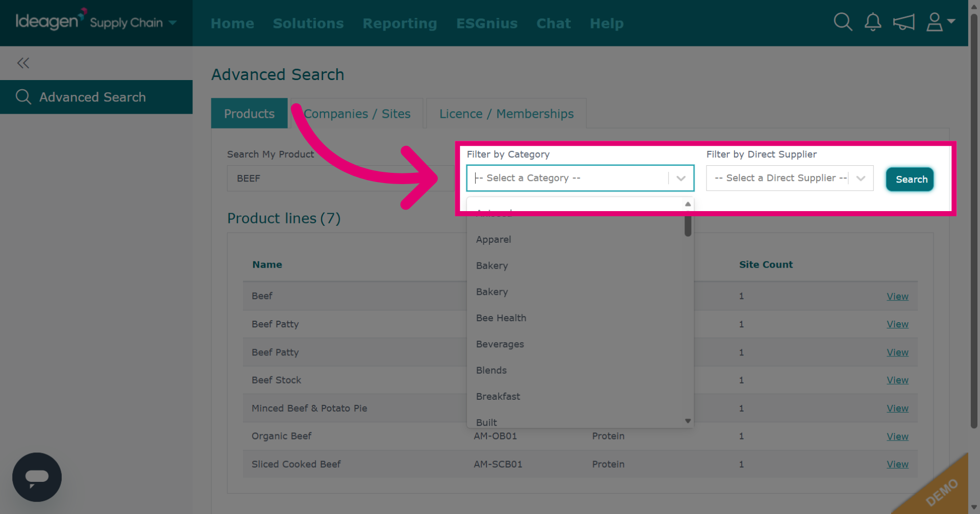
Task: Switch to Products tab
Action: tap(249, 113)
